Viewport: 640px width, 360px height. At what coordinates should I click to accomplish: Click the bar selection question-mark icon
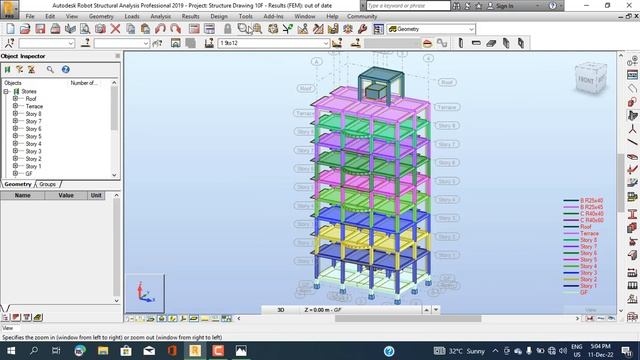[x=85, y=43]
